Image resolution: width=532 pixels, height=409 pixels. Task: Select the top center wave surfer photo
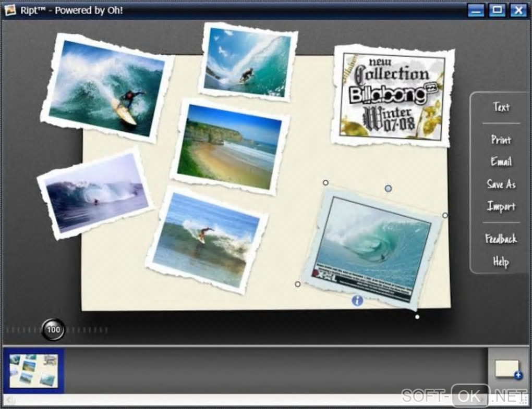click(x=249, y=62)
